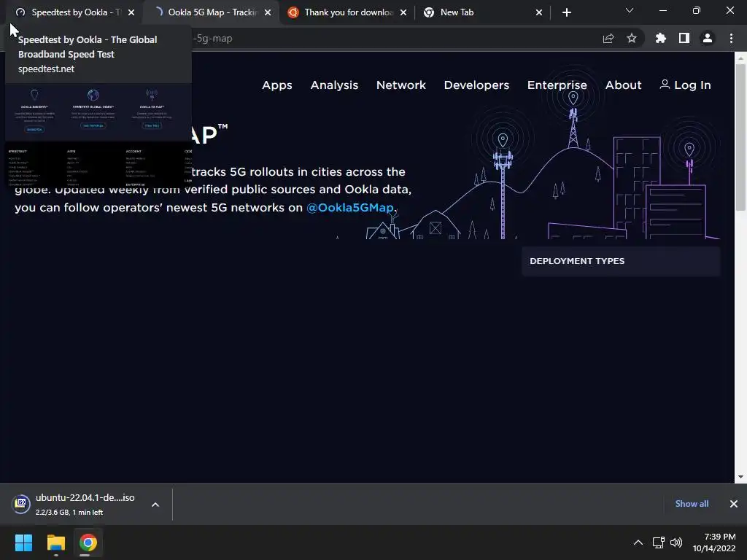
Task: Open the tab search dropdown chevron
Action: (630, 10)
